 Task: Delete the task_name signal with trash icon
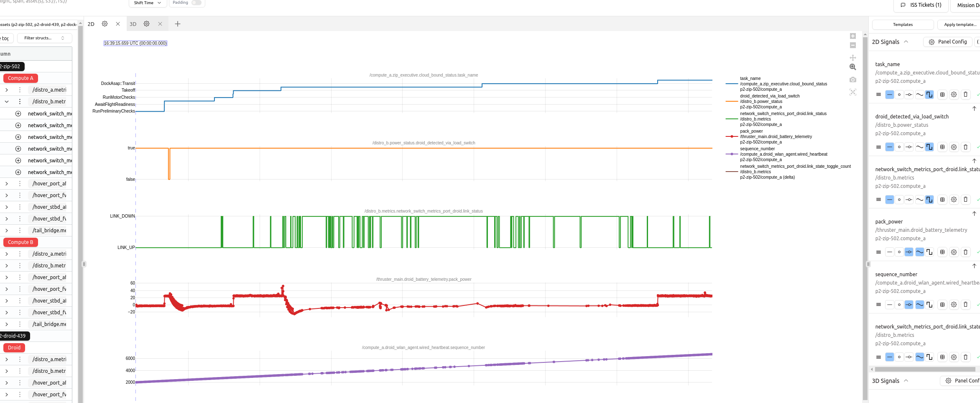click(965, 95)
